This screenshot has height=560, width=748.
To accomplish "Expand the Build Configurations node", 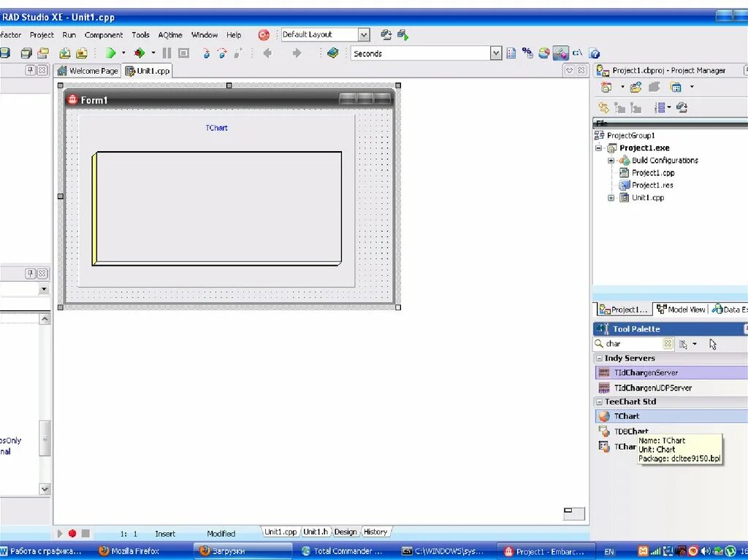I will pos(611,161).
